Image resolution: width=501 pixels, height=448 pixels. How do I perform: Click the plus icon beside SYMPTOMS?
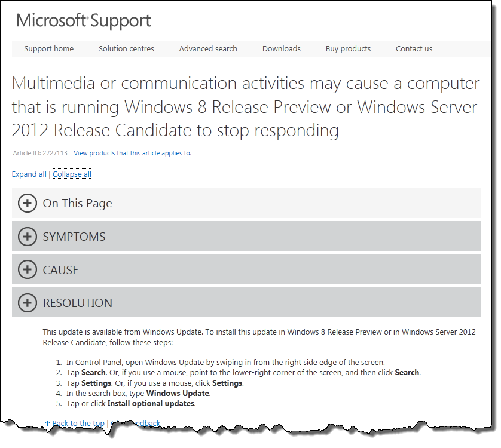[28, 237]
